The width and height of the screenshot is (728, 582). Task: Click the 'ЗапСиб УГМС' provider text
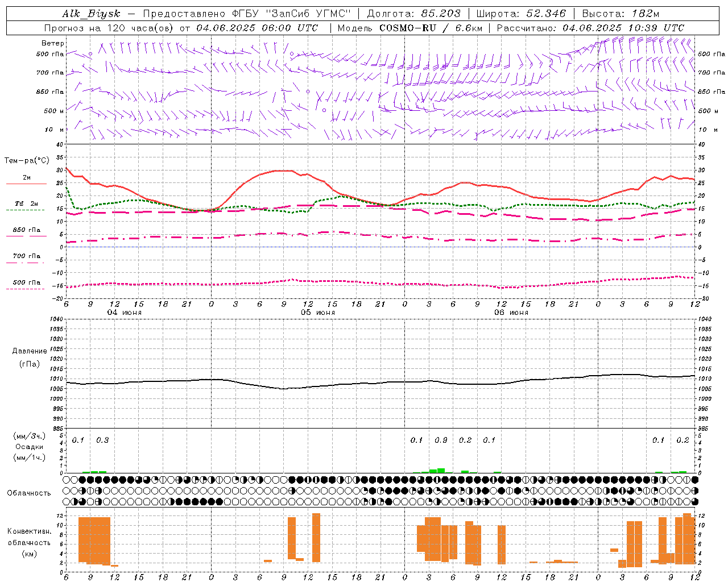[309, 14]
